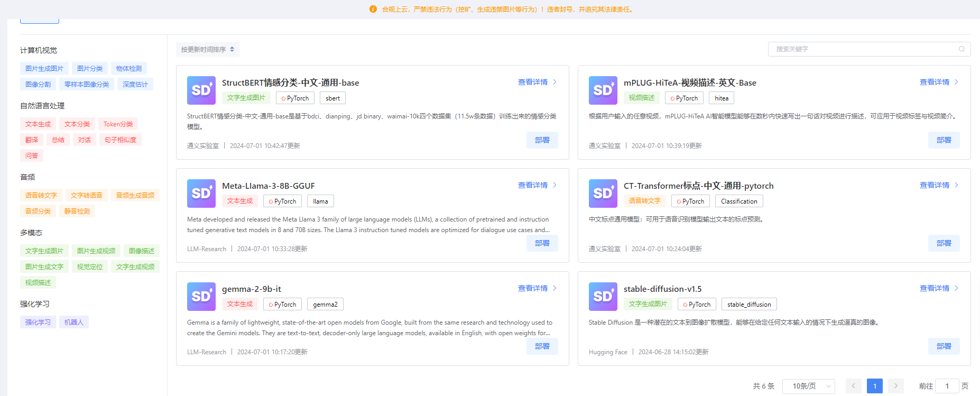Viewport: 980px width, 396px height.
Task: Click the go-to page number input
Action: (947, 386)
